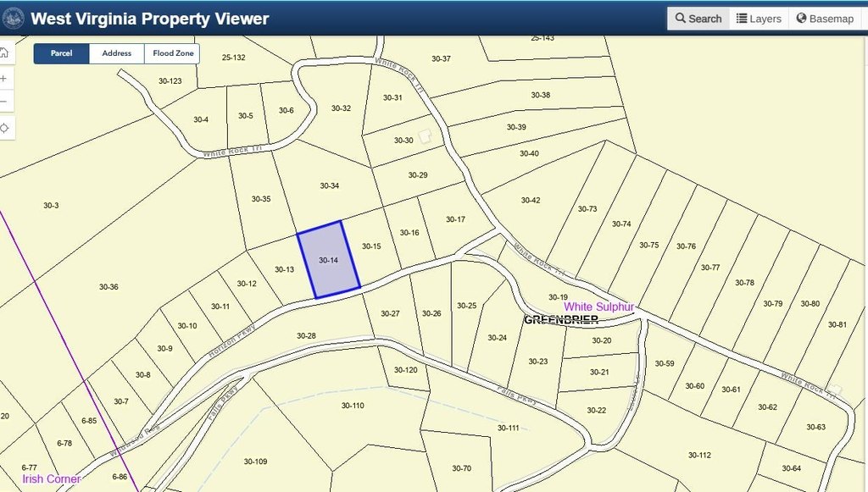Zoom out with the minus button

(x=4, y=101)
